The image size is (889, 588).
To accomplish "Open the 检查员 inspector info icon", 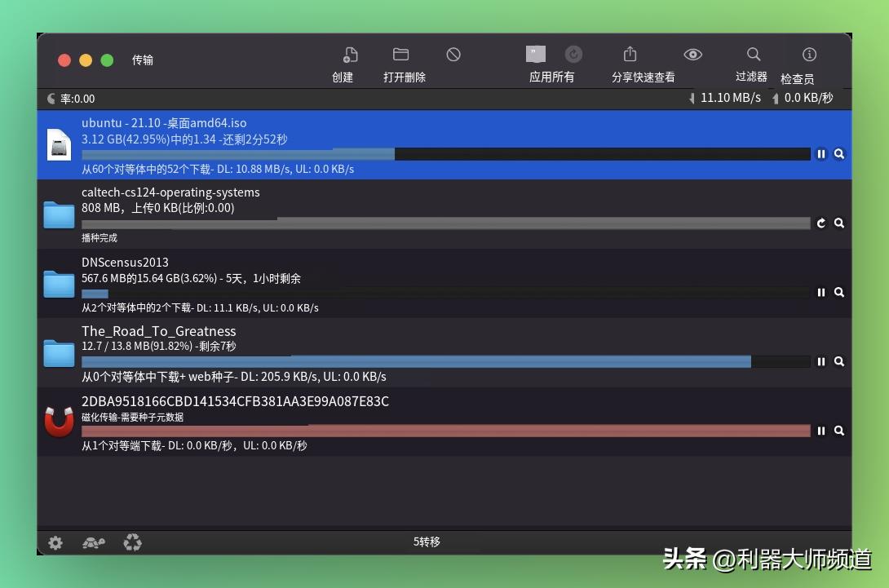I will (808, 55).
